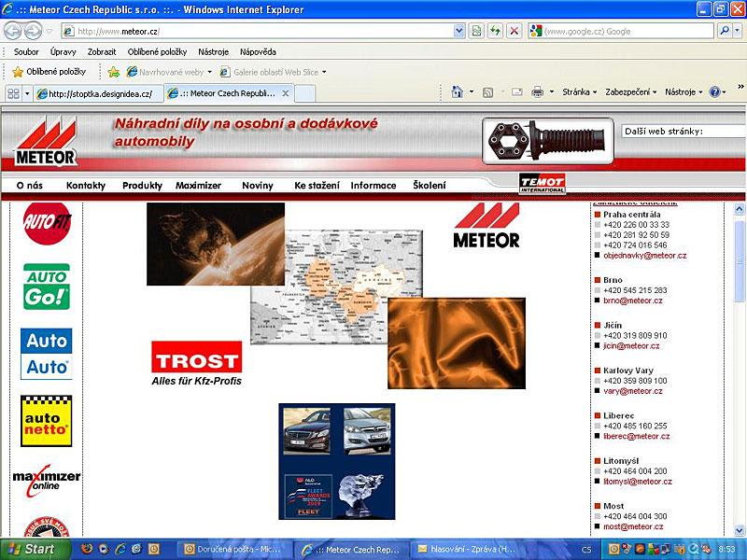Open the Nápověda menu
Image resolution: width=747 pixels, height=560 pixels.
pyautogui.click(x=258, y=52)
